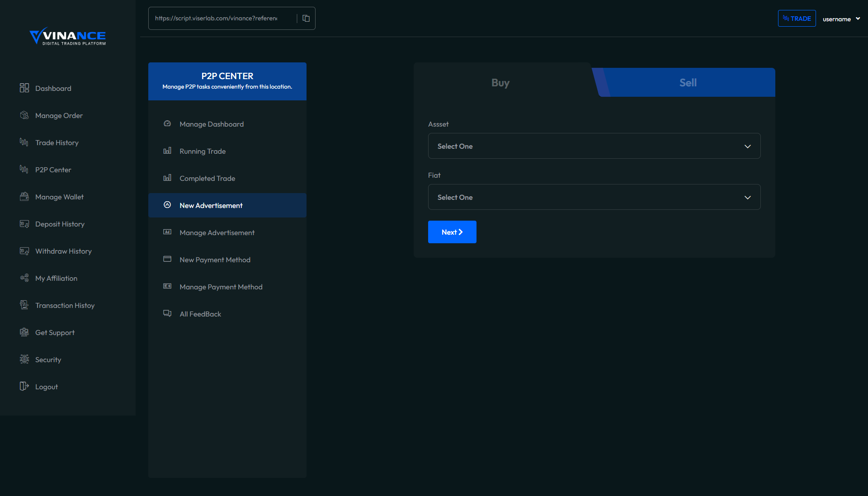Image resolution: width=868 pixels, height=496 pixels.
Task: Click the Manage Dashboard gauge icon
Action: point(167,124)
